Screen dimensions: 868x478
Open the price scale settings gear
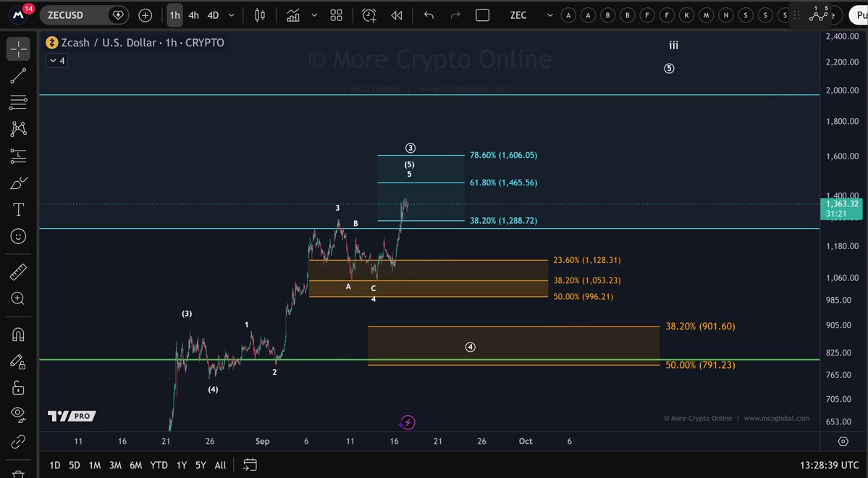tap(843, 442)
